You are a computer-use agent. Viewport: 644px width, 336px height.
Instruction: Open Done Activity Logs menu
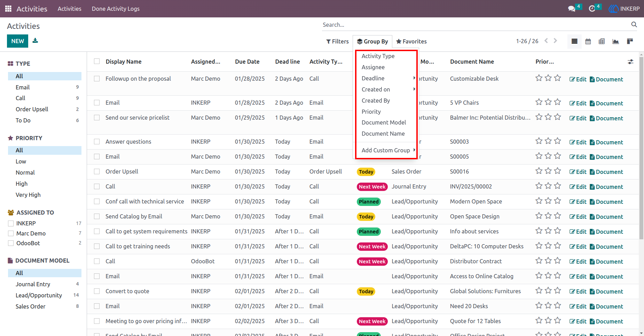[116, 9]
